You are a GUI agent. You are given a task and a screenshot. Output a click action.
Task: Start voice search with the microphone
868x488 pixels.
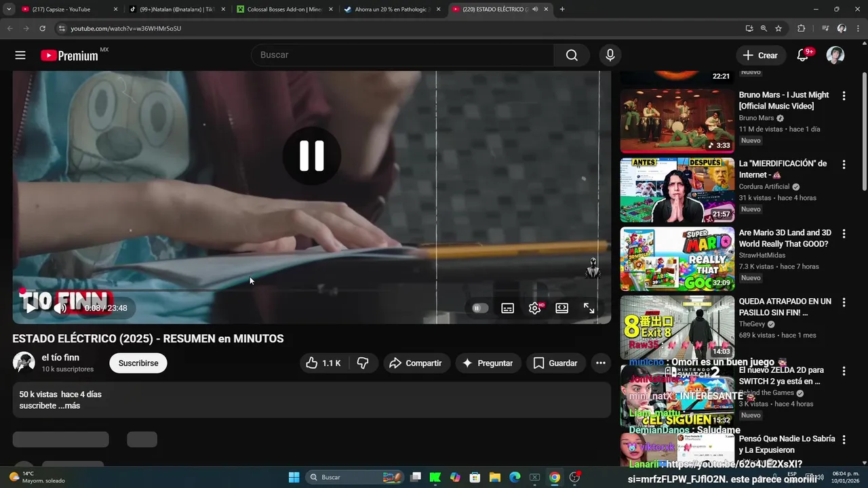[x=610, y=56]
